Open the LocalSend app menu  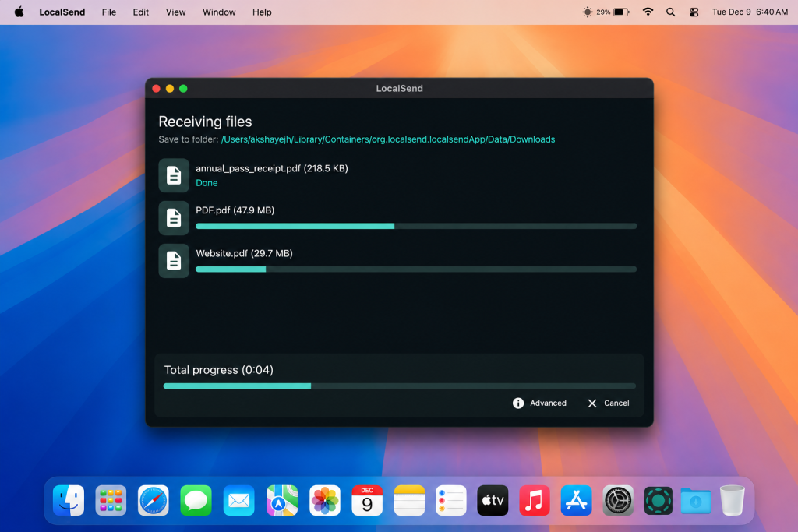[62, 12]
